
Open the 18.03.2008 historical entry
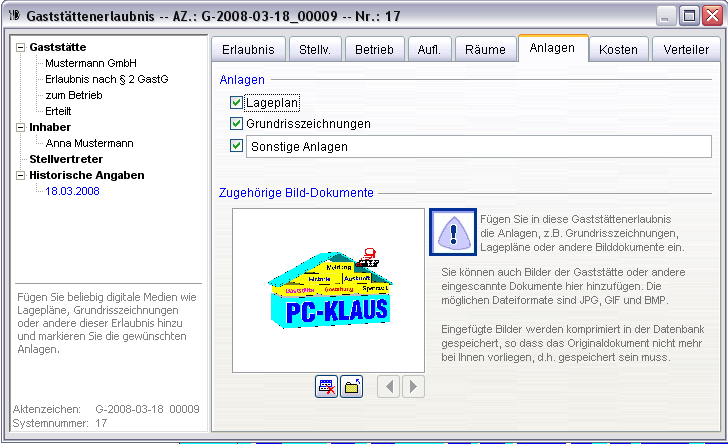(x=73, y=191)
